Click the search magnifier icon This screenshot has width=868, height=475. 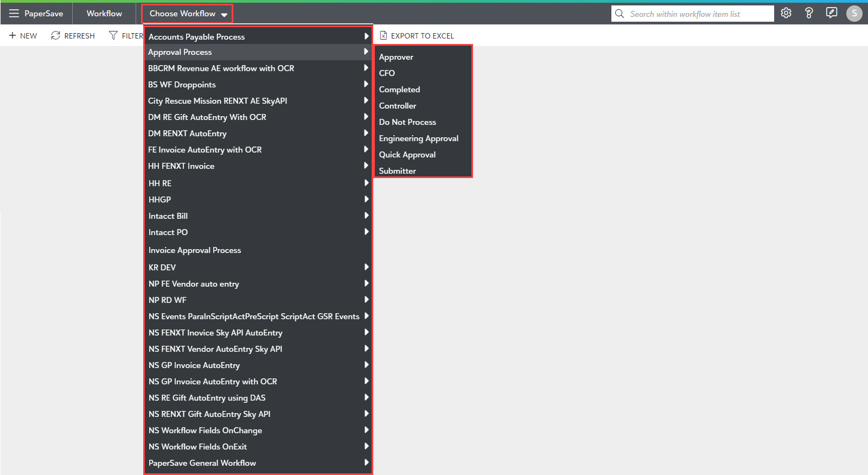620,14
